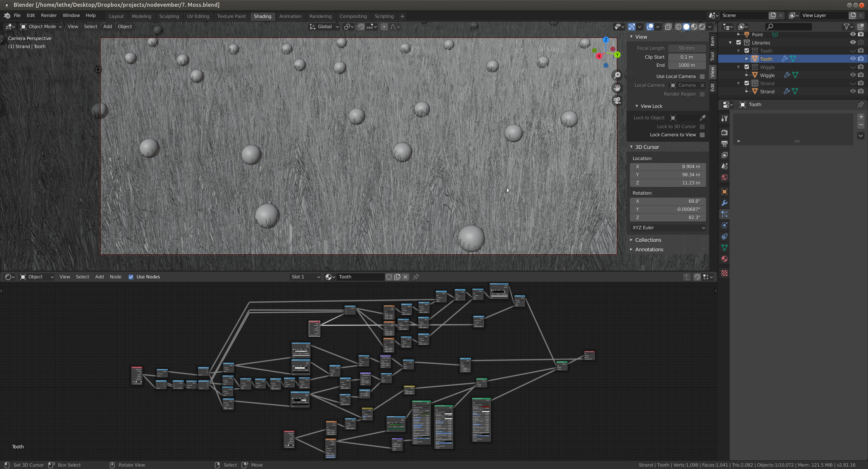Collapse the Libraries collection tree
868x469 pixels.
point(730,42)
